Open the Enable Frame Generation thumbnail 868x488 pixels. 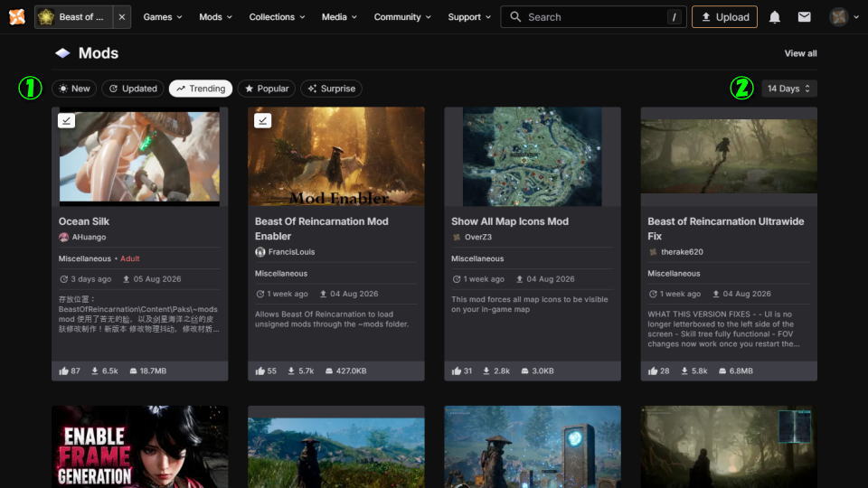[x=139, y=447]
